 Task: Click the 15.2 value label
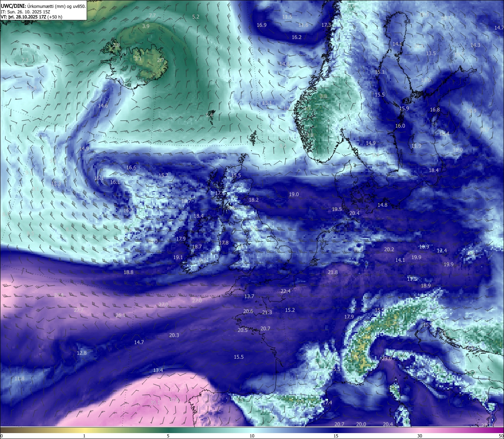(x=290, y=310)
